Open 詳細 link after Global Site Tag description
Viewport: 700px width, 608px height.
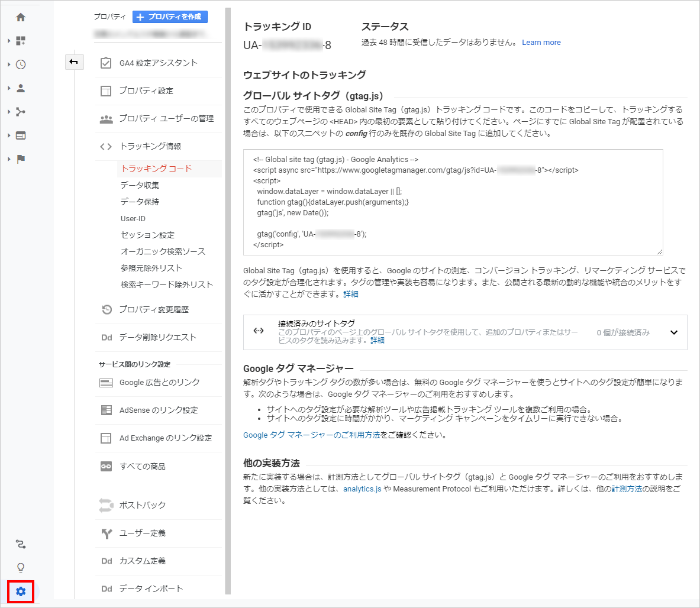[351, 294]
